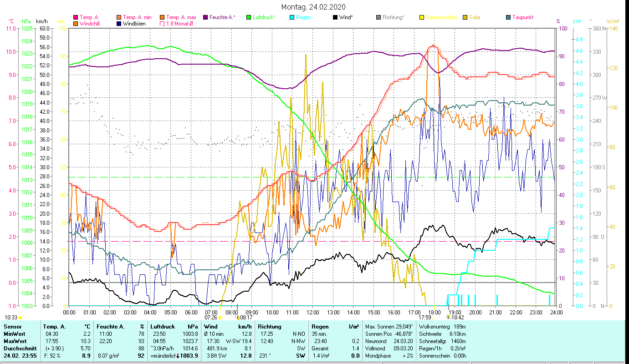Click the black Wind legend square
The width and height of the screenshot is (629, 364).
[x=335, y=17]
